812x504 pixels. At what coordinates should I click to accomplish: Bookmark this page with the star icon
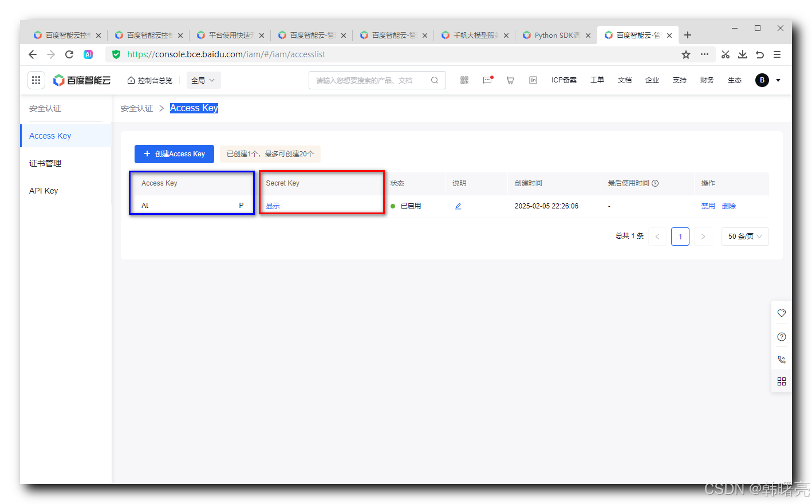pyautogui.click(x=686, y=54)
